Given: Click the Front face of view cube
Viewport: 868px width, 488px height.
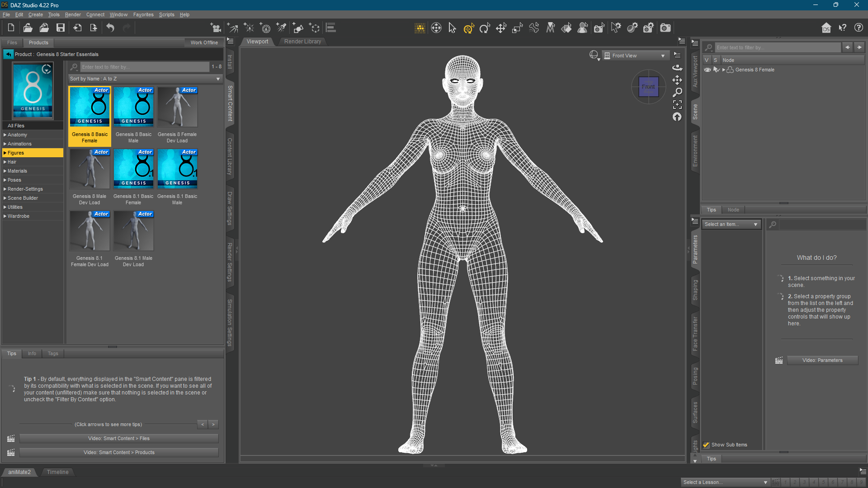Looking at the screenshot, I should coord(648,87).
